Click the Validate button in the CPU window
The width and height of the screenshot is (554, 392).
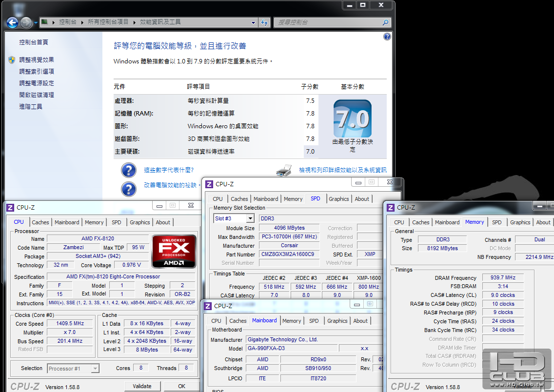(x=142, y=386)
